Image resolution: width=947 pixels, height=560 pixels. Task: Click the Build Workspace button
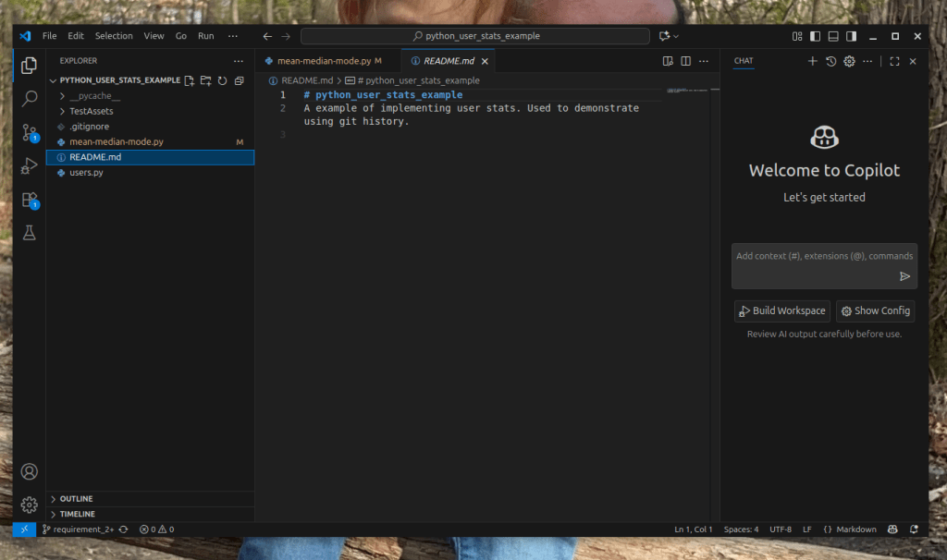click(781, 311)
